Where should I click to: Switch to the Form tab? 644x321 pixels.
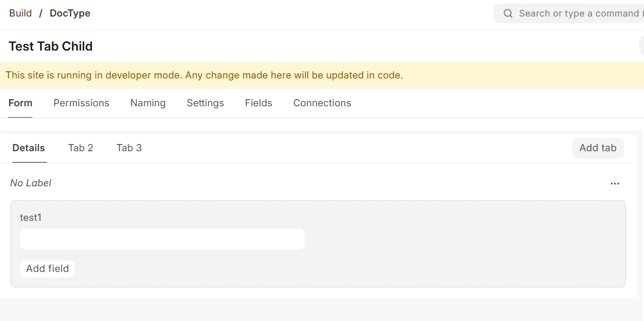point(21,103)
